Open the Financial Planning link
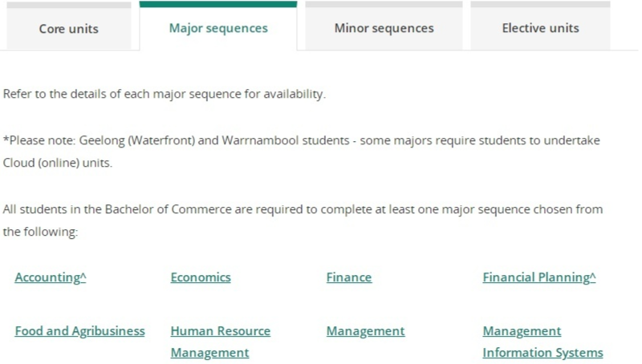Image resolution: width=642 pixels, height=364 pixels. click(539, 277)
